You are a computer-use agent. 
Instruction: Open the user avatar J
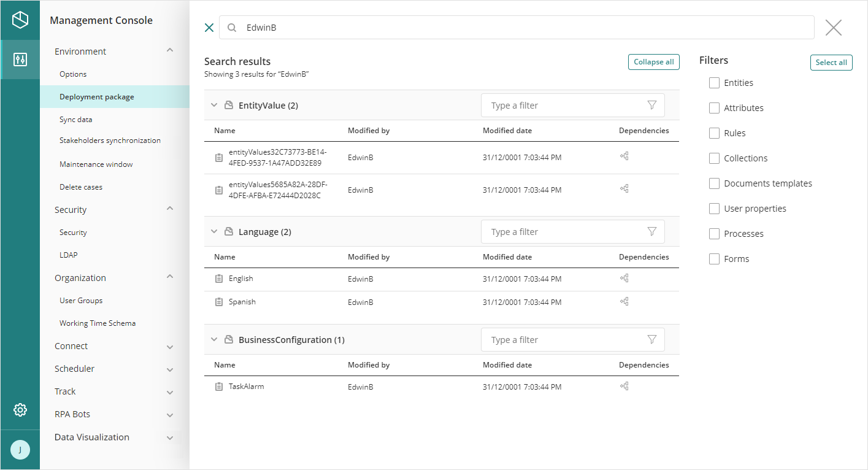[x=20, y=450]
